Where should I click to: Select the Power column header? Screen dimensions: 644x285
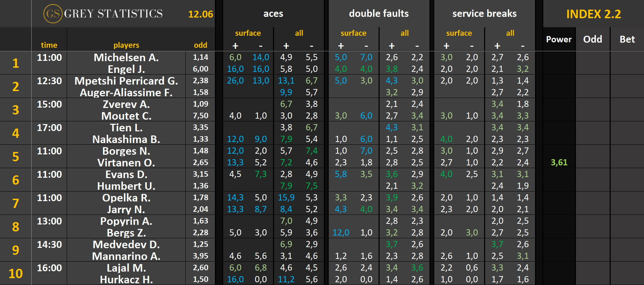pyautogui.click(x=559, y=39)
